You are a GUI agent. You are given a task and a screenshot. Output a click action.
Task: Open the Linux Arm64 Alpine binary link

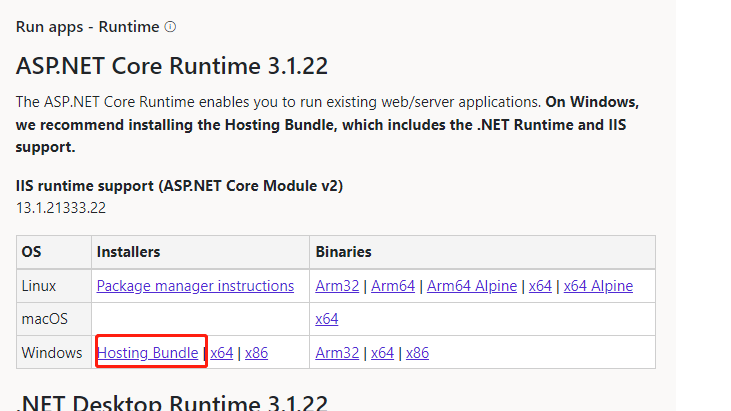(x=472, y=286)
